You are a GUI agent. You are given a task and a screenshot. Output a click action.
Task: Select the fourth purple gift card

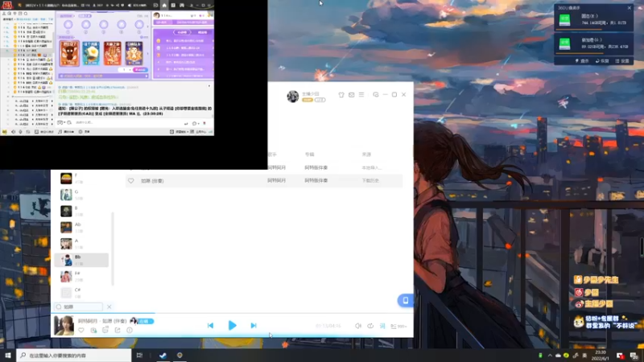pos(134,53)
